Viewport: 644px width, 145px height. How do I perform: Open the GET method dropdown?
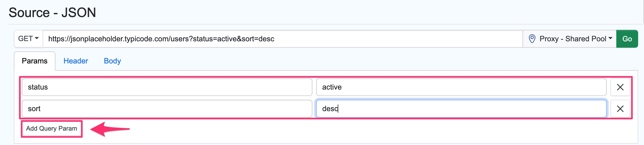tap(28, 39)
